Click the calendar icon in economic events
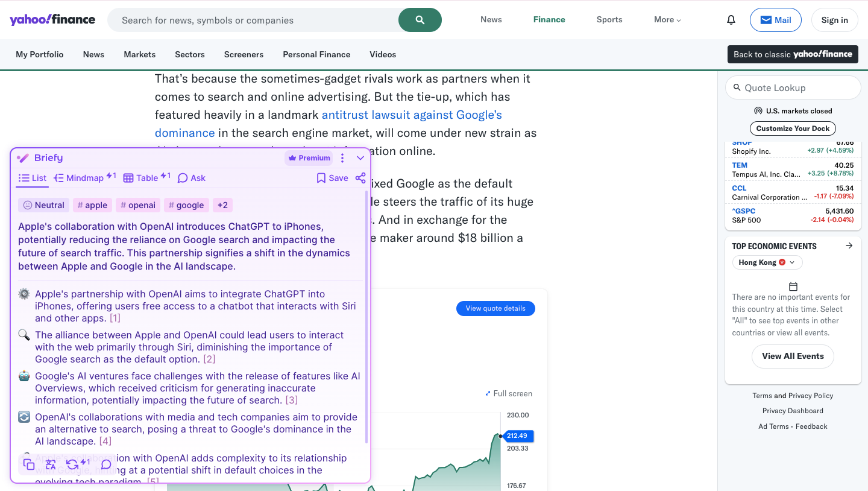The width and height of the screenshot is (868, 491). (x=793, y=287)
